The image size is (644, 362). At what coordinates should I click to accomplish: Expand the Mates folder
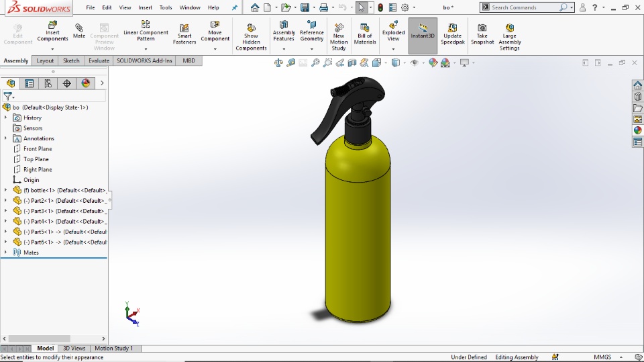coord(5,252)
